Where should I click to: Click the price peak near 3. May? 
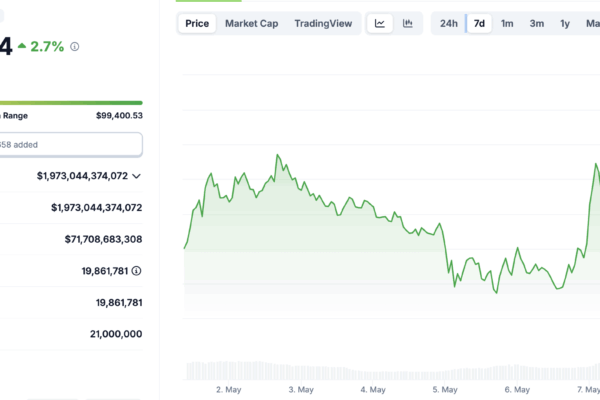(x=277, y=155)
